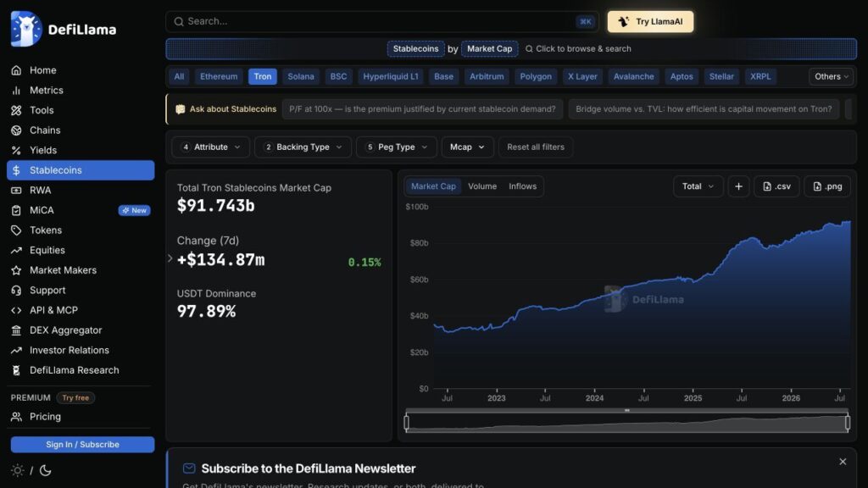Click the plus icon beside Total
This screenshot has width=868, height=488.
coord(738,186)
